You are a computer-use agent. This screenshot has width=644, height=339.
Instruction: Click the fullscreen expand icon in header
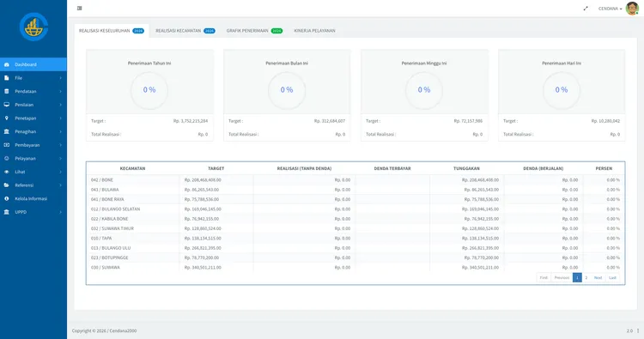pos(586,9)
